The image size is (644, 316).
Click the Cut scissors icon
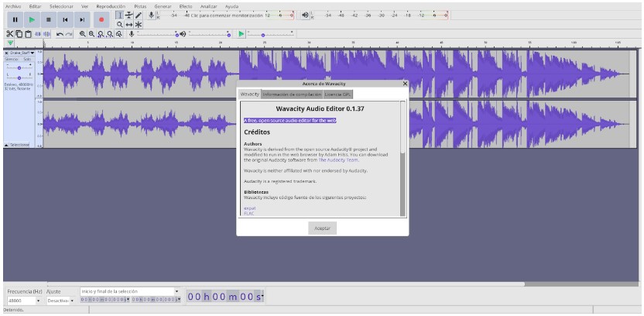click(x=10, y=33)
